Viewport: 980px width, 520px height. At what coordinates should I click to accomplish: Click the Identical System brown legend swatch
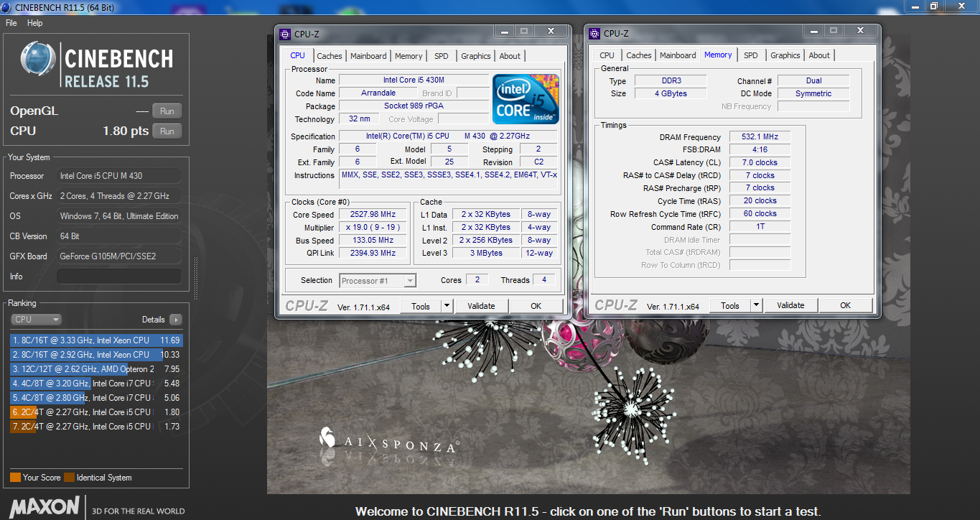coord(69,478)
